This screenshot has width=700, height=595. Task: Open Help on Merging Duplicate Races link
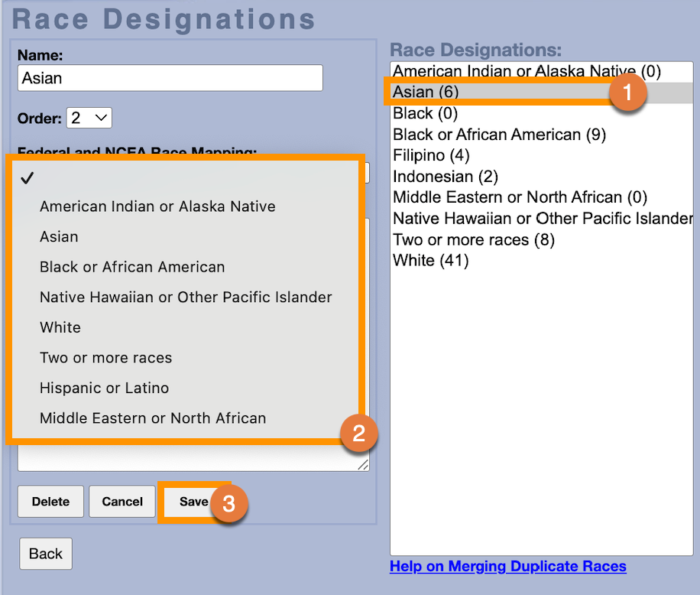tap(507, 567)
